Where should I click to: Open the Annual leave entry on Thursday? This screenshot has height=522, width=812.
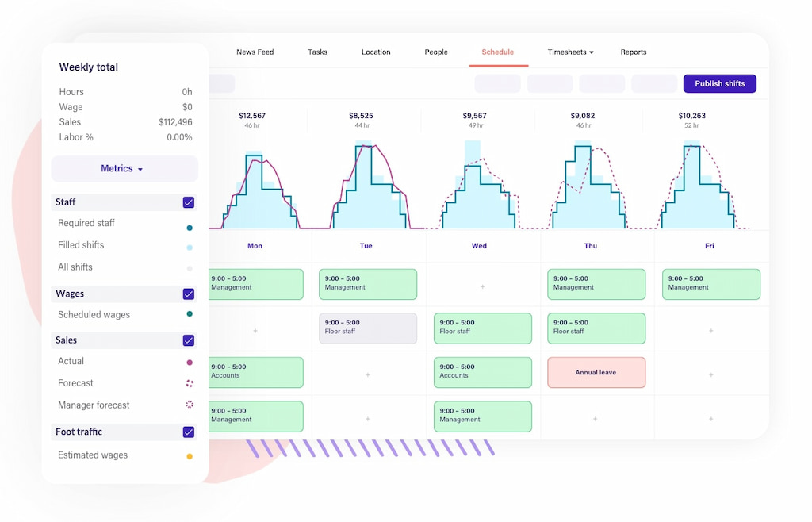596,372
